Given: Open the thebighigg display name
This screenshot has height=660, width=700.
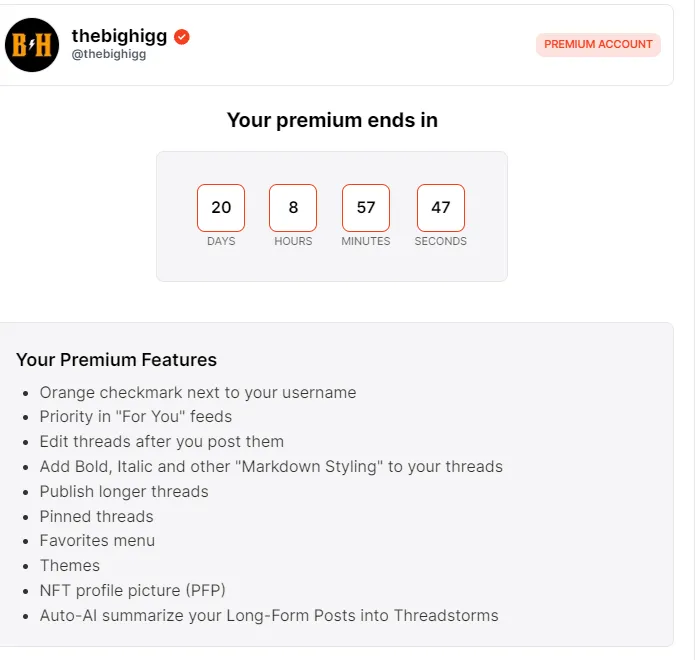Looking at the screenshot, I should pos(119,36).
